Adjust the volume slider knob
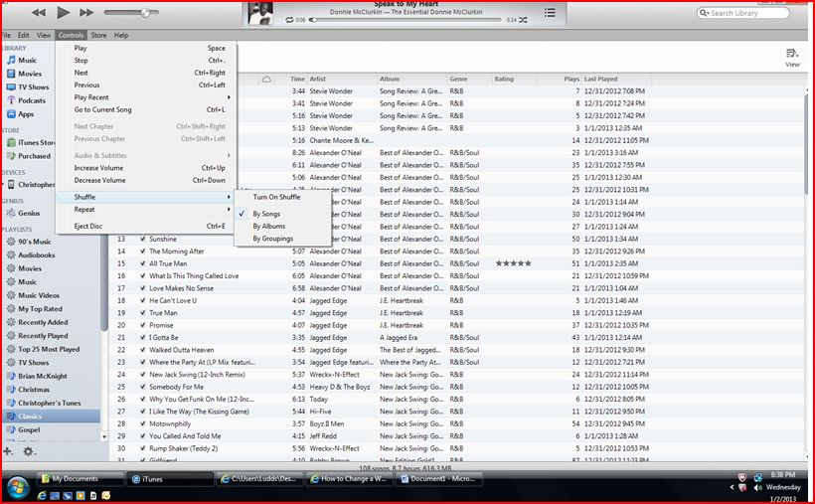 (x=145, y=13)
